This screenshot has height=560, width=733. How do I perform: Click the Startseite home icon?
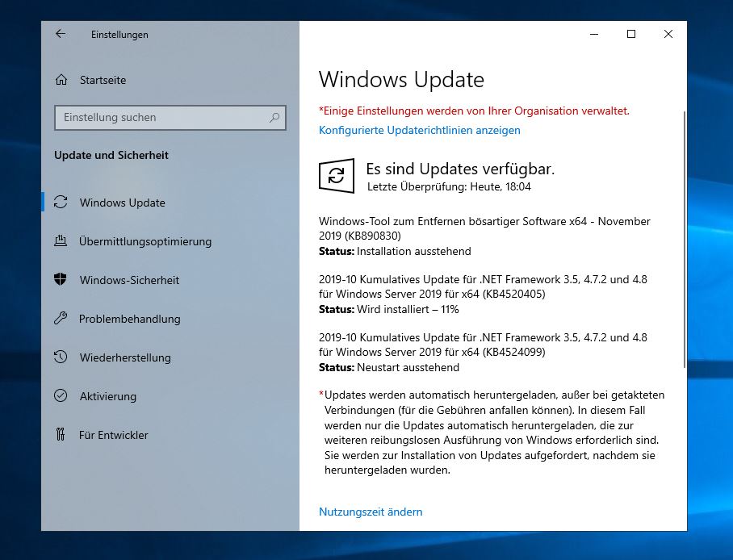tap(61, 80)
